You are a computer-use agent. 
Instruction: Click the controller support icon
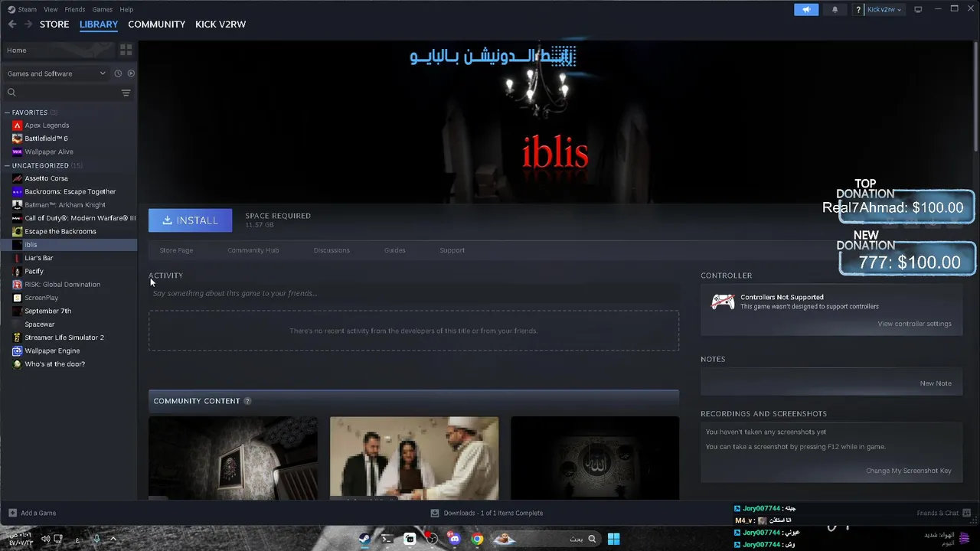[x=723, y=302]
